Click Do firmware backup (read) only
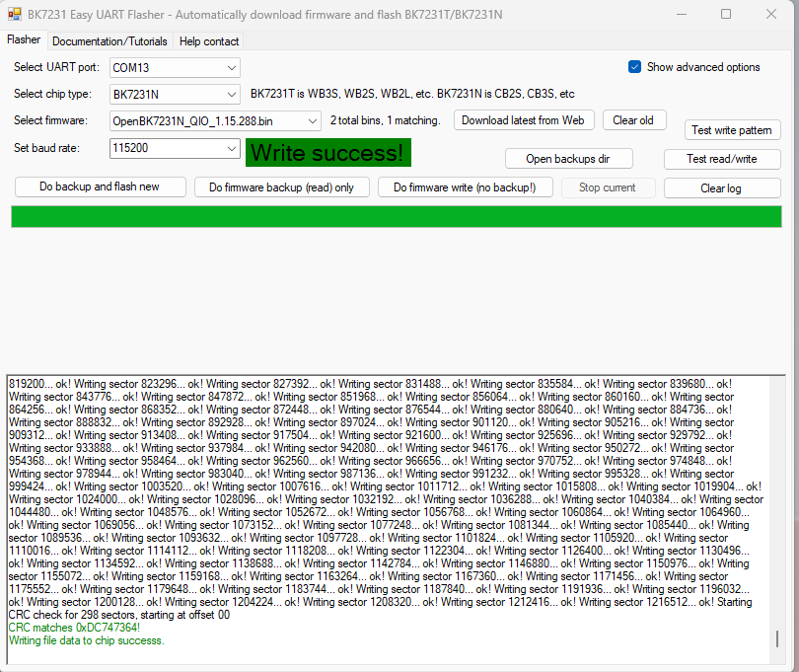The width and height of the screenshot is (799, 672). (281, 187)
